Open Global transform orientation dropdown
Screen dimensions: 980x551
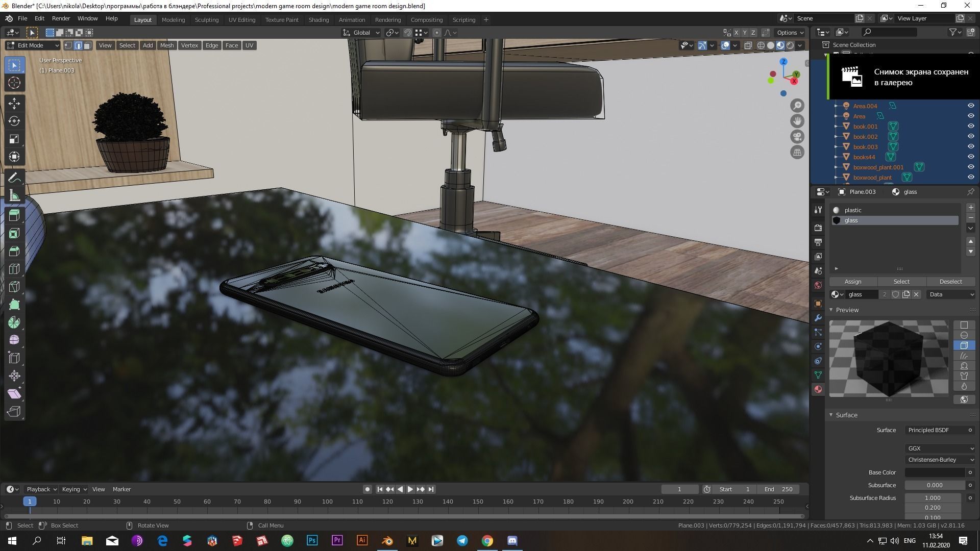point(361,33)
